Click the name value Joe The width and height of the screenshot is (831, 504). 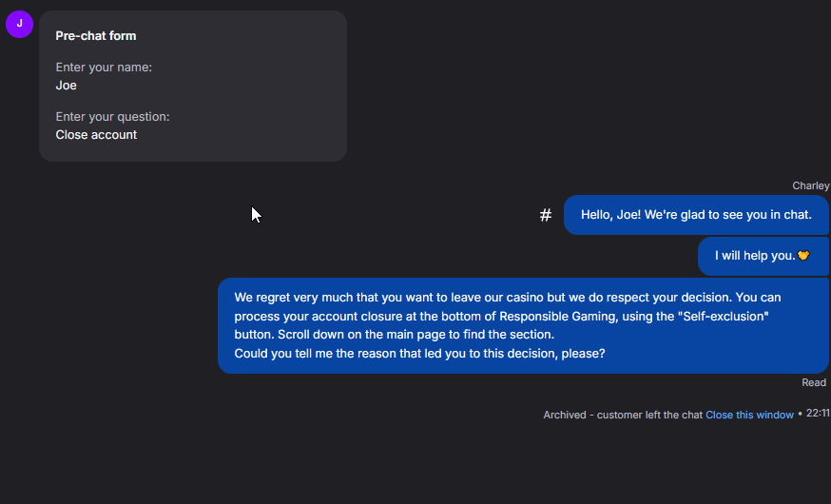(67, 86)
